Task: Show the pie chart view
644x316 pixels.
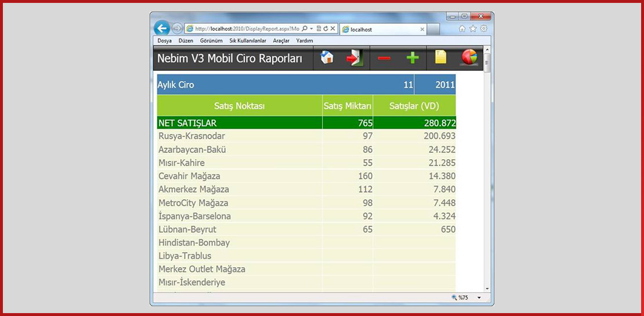Action: point(469,57)
